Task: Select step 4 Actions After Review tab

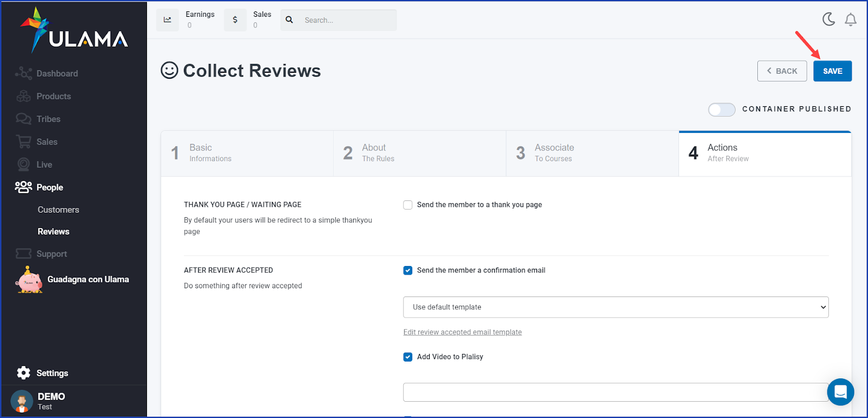Action: coord(765,153)
